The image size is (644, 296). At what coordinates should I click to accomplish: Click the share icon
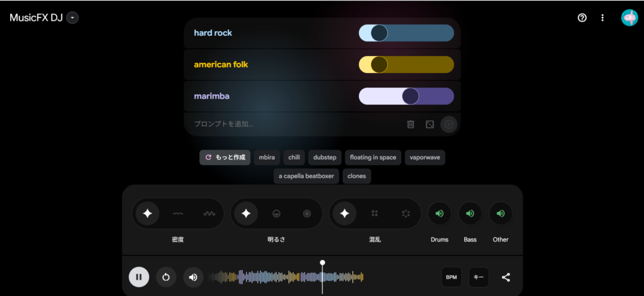point(506,277)
